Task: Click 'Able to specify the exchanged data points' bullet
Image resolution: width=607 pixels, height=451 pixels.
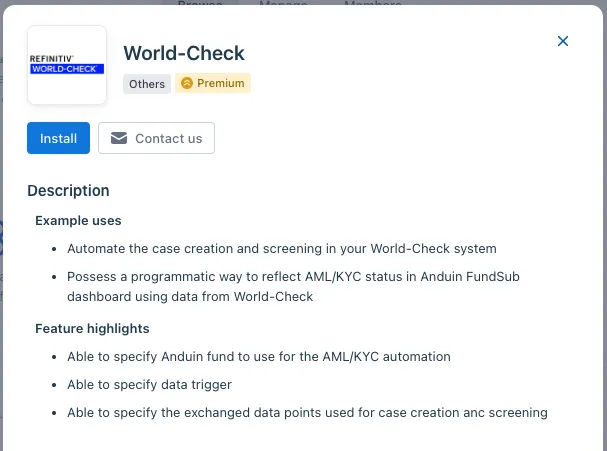Action: (x=307, y=413)
